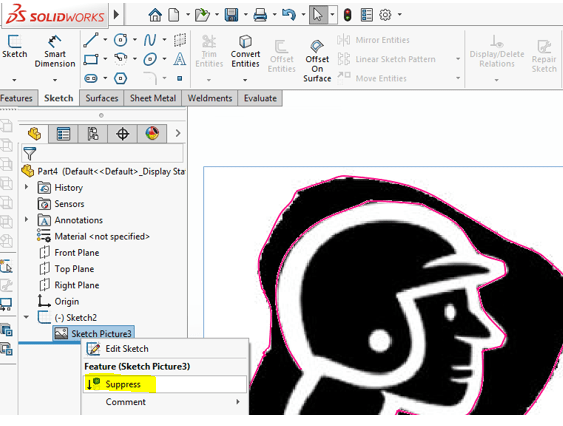Viewport: 563px width, 426px height.
Task: Select Top Plane in the tree
Action: tap(66, 269)
